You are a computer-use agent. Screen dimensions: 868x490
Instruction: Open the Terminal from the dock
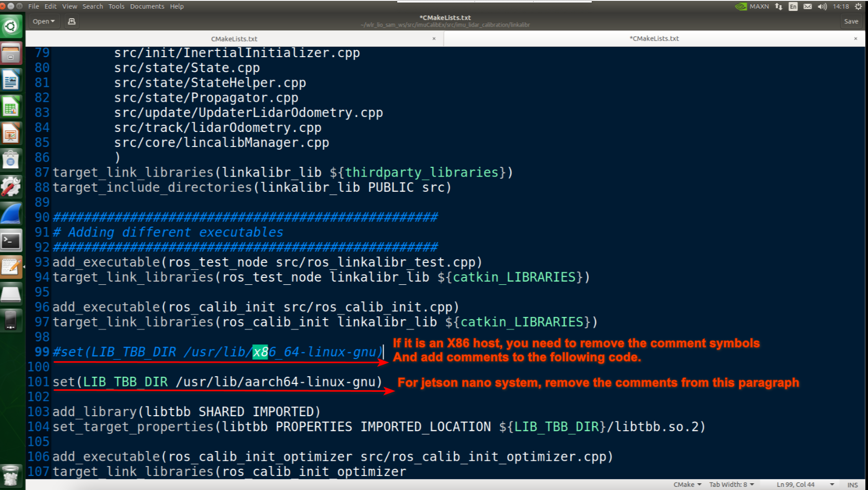(11, 241)
